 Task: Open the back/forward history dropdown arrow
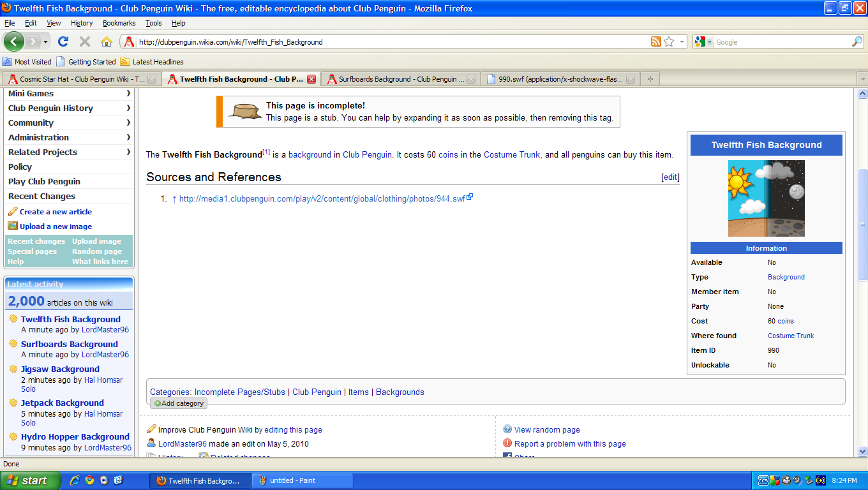click(45, 42)
